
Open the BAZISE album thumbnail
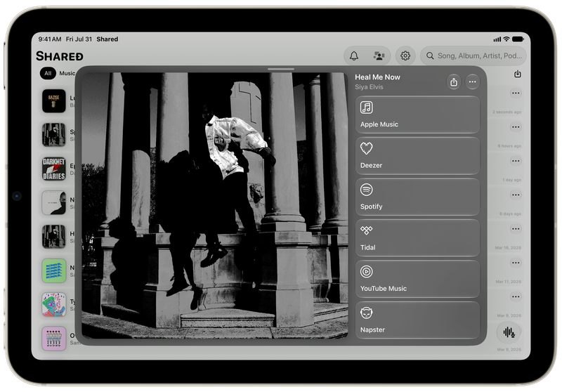click(x=54, y=101)
